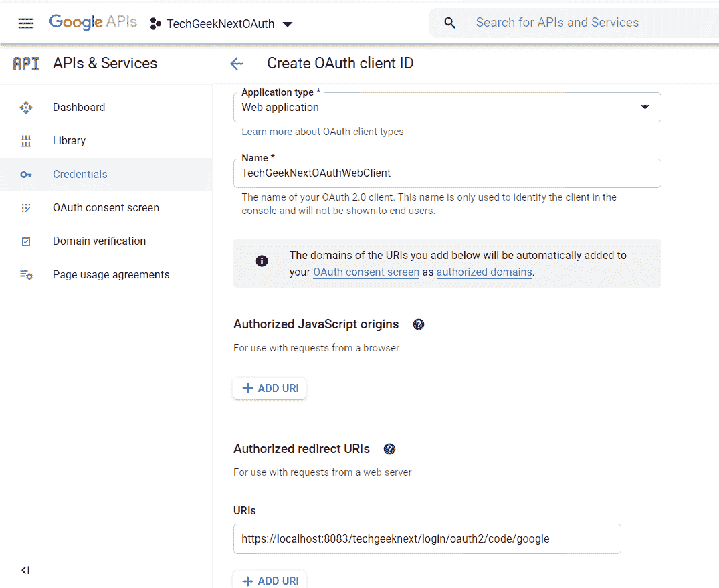Click the API logo beside APIs & Services
This screenshot has width=719, height=588.
[x=26, y=64]
